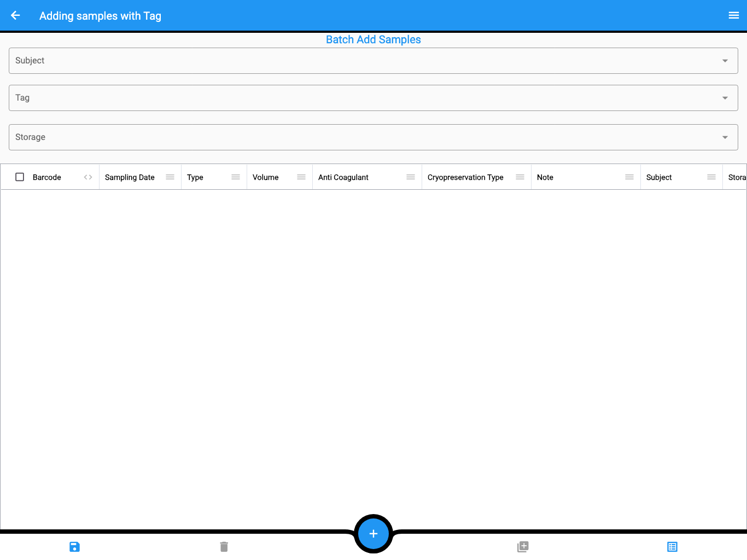Open Sampling Date column menu icon
This screenshot has width=747, height=560.
[170, 177]
